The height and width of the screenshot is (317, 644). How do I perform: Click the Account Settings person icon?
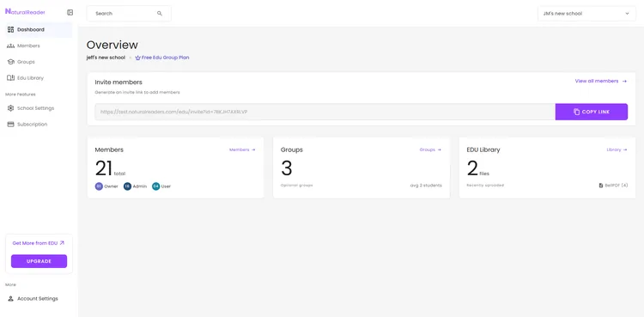click(10, 298)
